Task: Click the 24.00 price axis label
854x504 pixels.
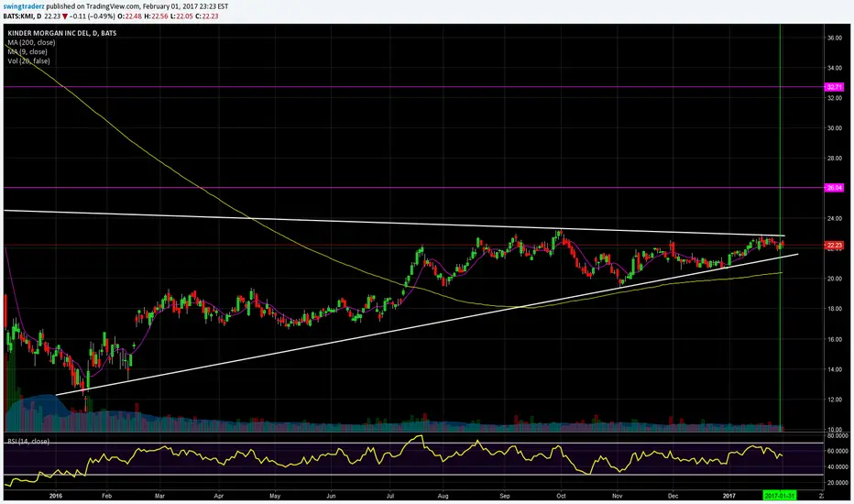Action: coord(835,218)
